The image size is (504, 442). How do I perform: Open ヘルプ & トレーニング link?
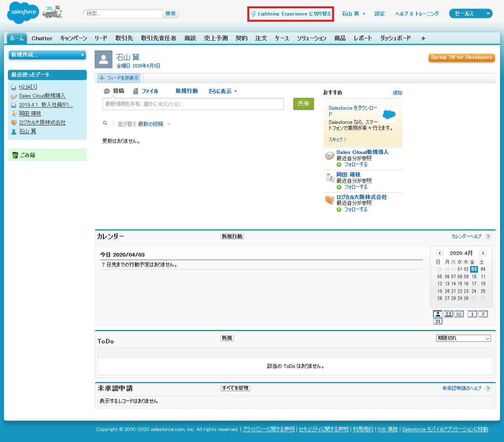(417, 14)
